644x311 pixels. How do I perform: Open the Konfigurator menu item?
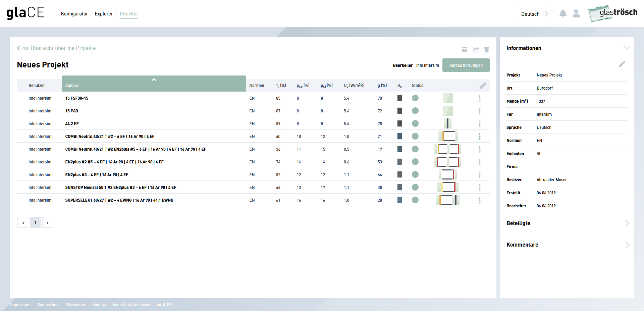pyautogui.click(x=74, y=14)
